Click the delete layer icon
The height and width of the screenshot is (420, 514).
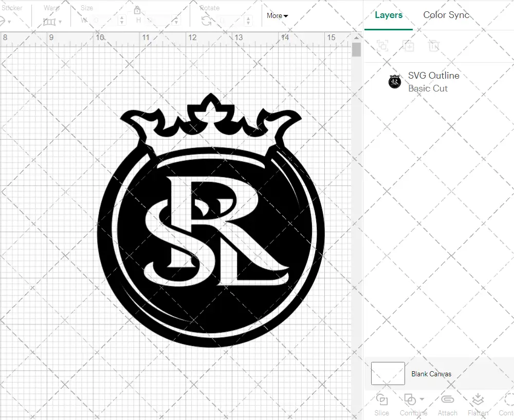(x=434, y=46)
